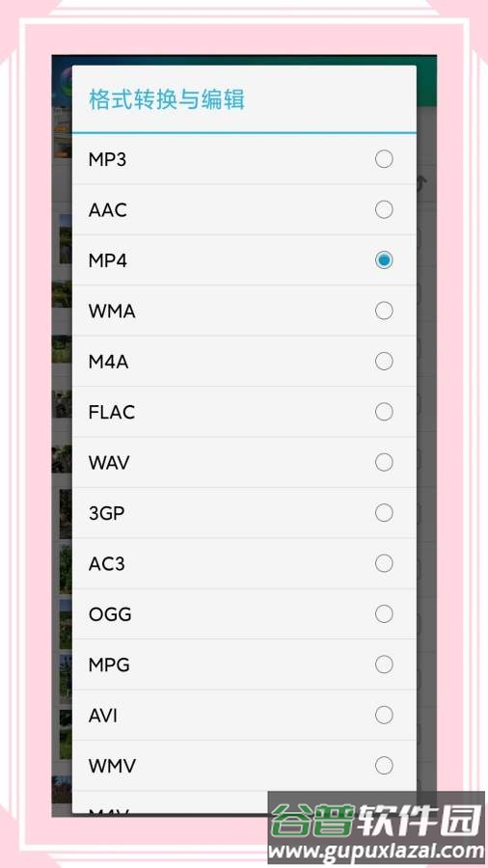The image size is (488, 868).
Task: Choose the AVI radio button
Action: pos(384,716)
